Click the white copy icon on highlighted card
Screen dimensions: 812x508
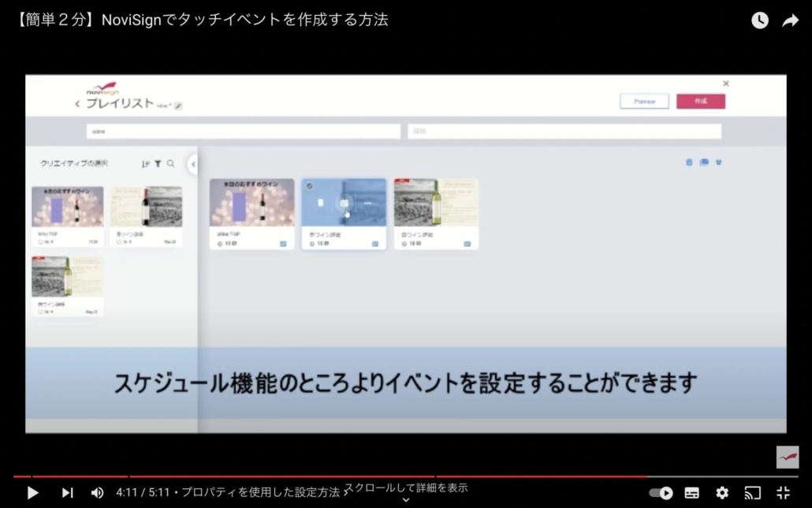point(321,203)
